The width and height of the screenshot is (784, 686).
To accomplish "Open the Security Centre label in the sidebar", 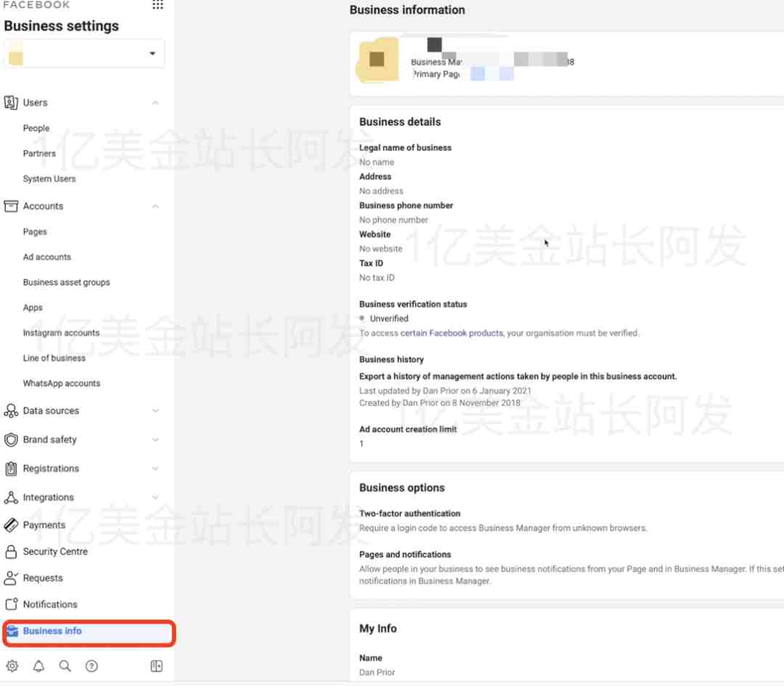I will point(55,552).
